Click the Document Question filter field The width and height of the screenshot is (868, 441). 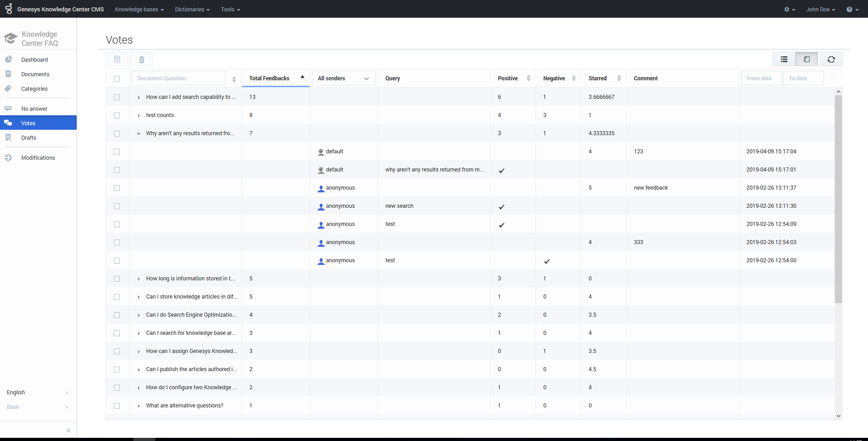coord(178,78)
